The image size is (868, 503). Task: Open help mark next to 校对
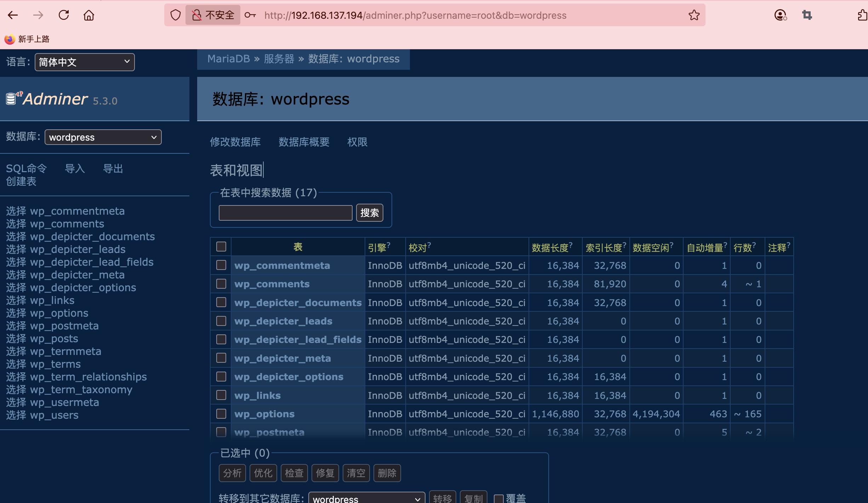pos(429,245)
